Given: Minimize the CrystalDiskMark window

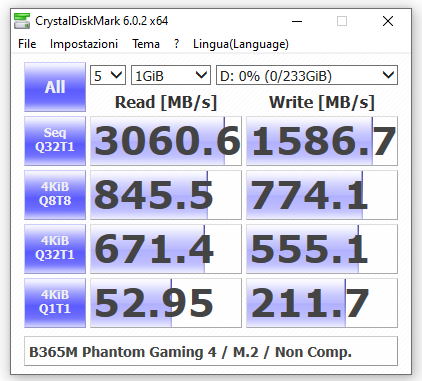Looking at the screenshot, I should tap(297, 21).
